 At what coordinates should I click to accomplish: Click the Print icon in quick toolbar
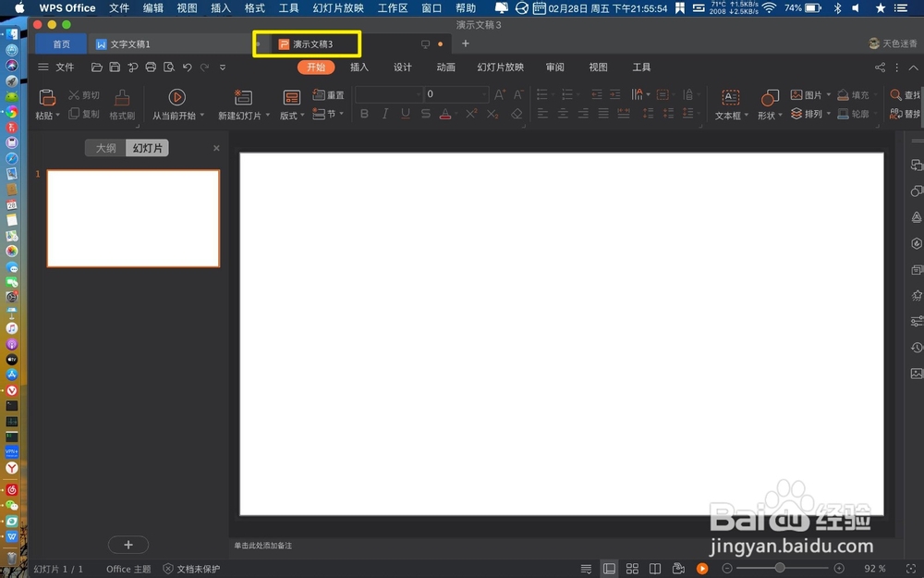click(151, 68)
